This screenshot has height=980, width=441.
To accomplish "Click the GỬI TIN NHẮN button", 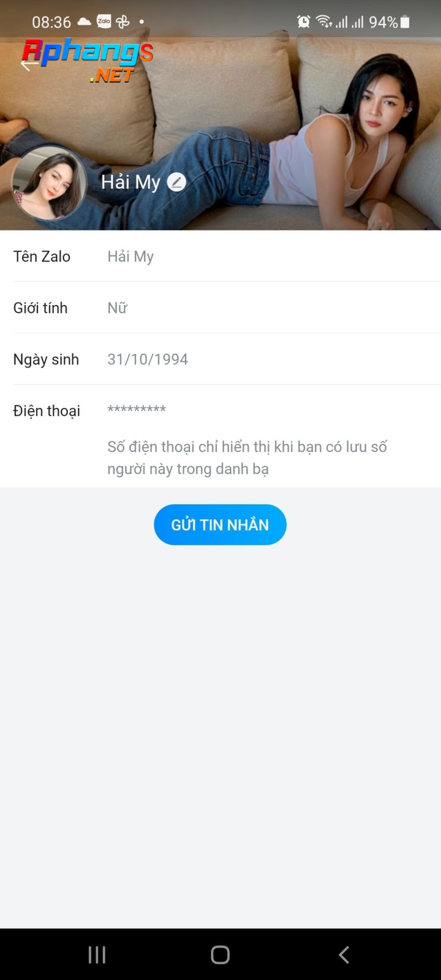I will coord(220,525).
